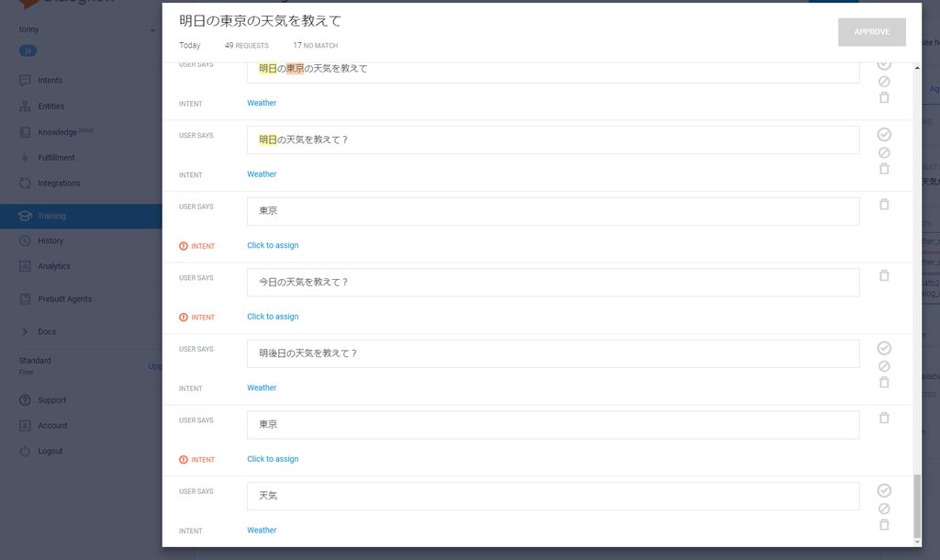Click the Training graduation cap icon

[25, 216]
